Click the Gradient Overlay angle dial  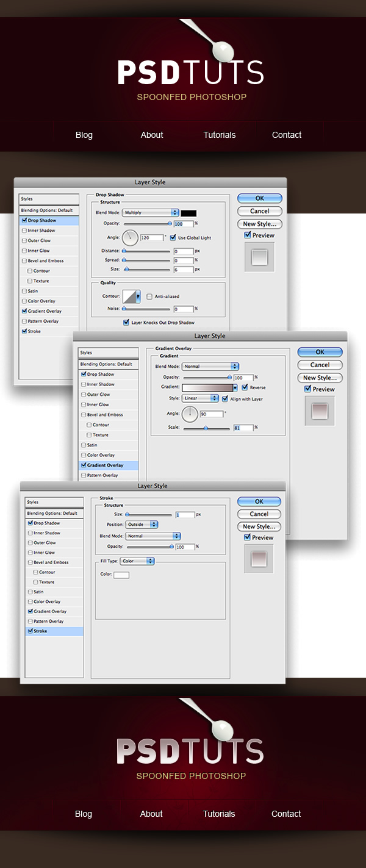[190, 414]
